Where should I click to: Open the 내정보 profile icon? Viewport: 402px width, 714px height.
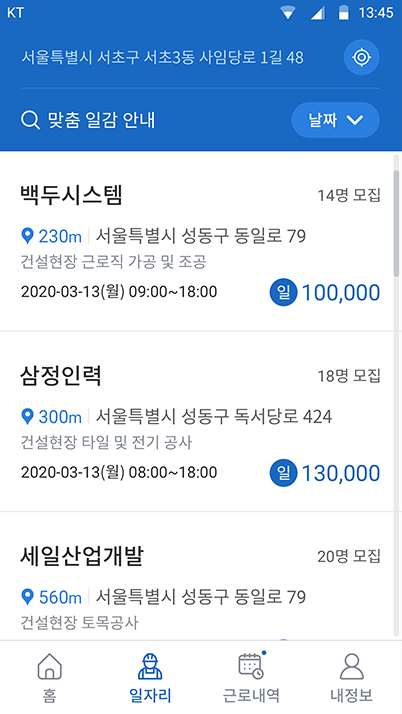pos(351,667)
